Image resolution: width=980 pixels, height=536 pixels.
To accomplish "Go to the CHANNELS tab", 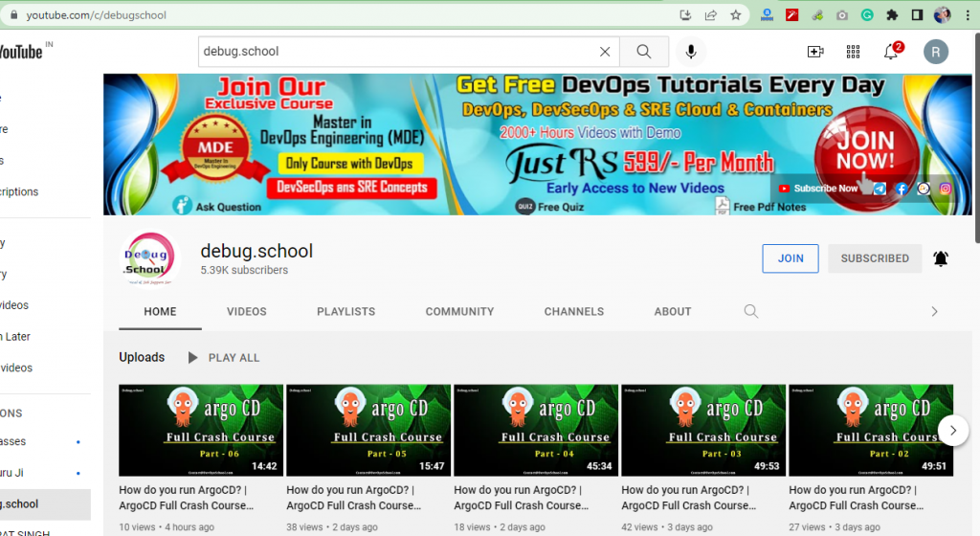I will [x=574, y=312].
